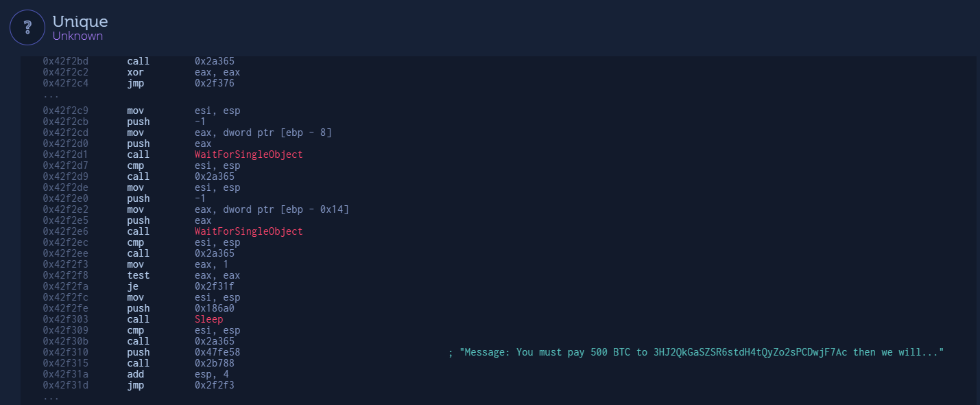Screen dimensions: 980x405
Task: Click the Sleep API call name
Action: click(x=208, y=319)
